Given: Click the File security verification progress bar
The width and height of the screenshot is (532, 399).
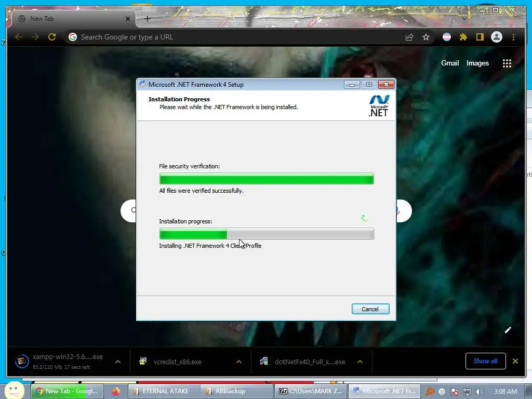Looking at the screenshot, I should click(267, 179).
